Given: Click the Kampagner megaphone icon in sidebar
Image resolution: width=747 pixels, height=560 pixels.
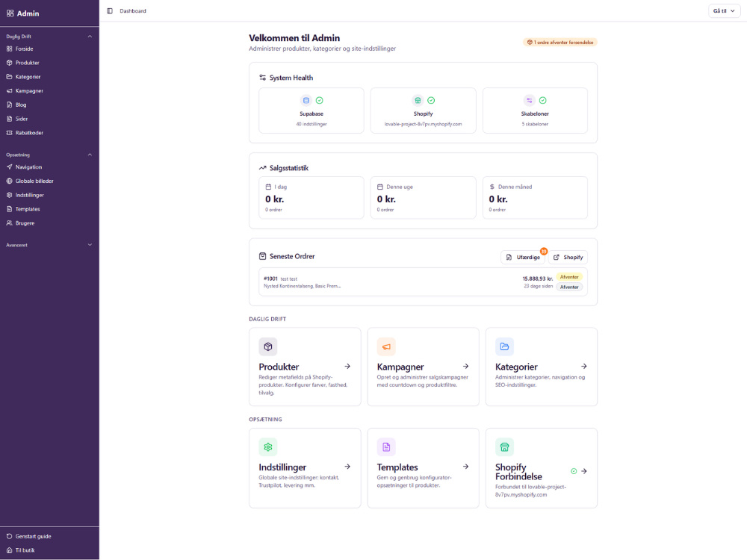Looking at the screenshot, I should 9,90.
